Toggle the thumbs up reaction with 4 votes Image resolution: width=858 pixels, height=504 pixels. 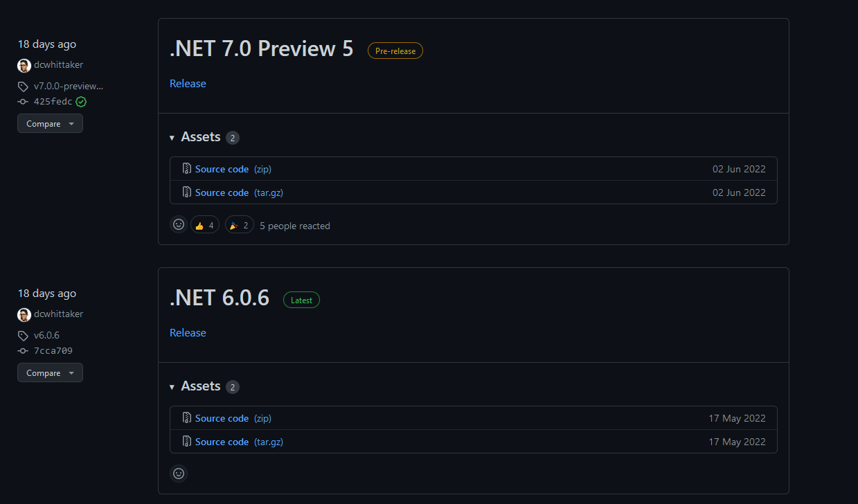click(205, 225)
